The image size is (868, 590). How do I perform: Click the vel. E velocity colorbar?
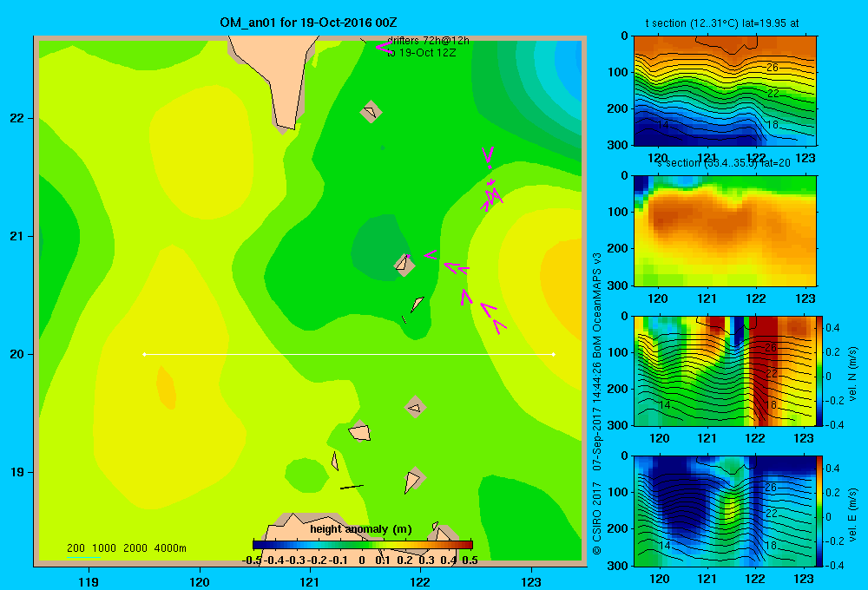(820, 511)
